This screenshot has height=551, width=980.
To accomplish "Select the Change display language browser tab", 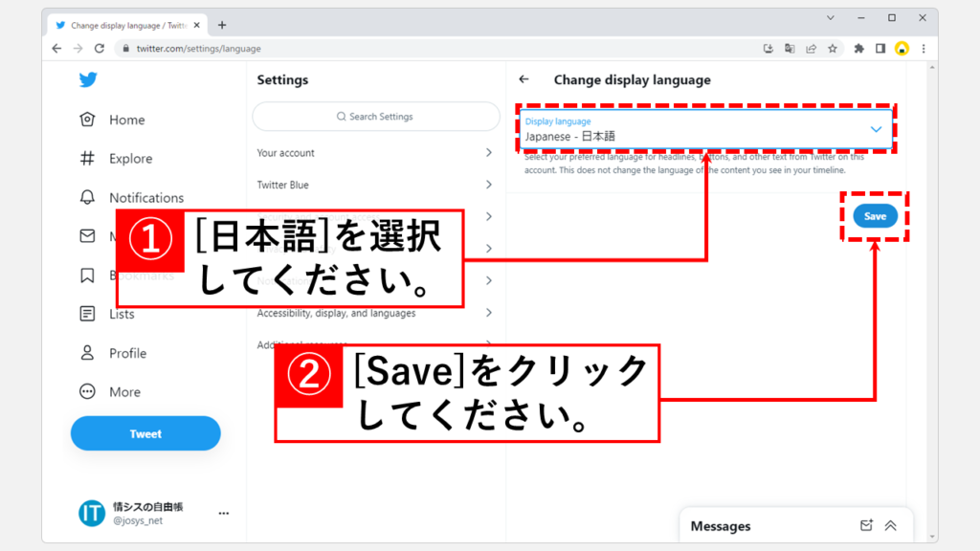I will 127,26.
